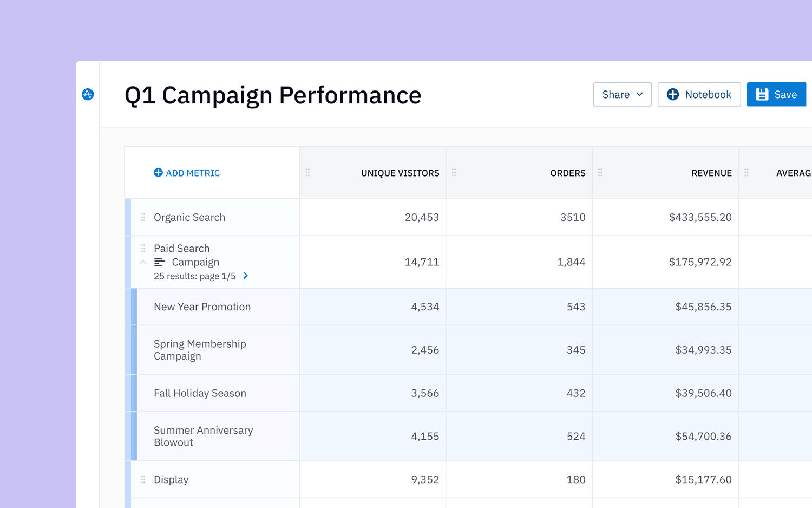This screenshot has width=812, height=508.
Task: Click the Save button
Action: click(x=776, y=94)
